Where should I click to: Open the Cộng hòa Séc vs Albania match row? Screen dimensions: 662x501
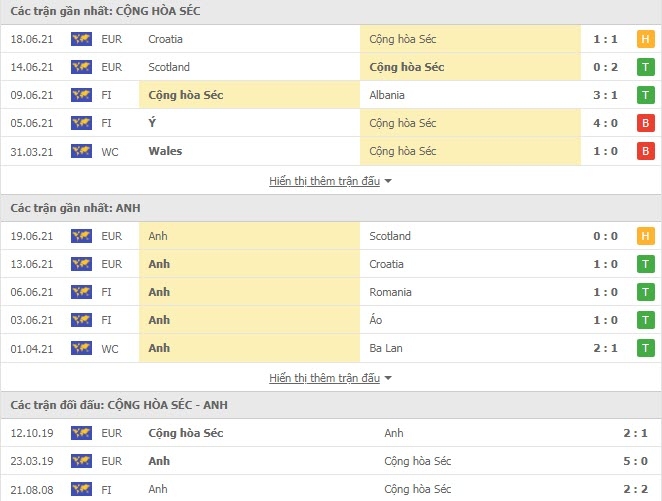pos(331,95)
